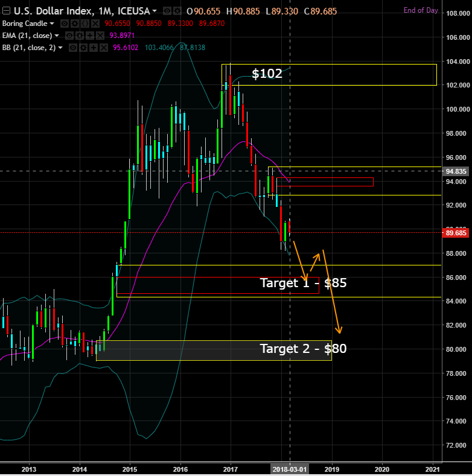
Task: Click the Boring Candle value 90.6550
Action: point(117,24)
